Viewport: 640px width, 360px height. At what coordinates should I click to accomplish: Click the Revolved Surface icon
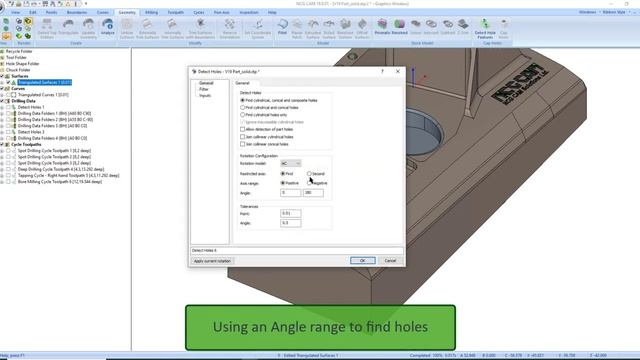click(x=345, y=29)
